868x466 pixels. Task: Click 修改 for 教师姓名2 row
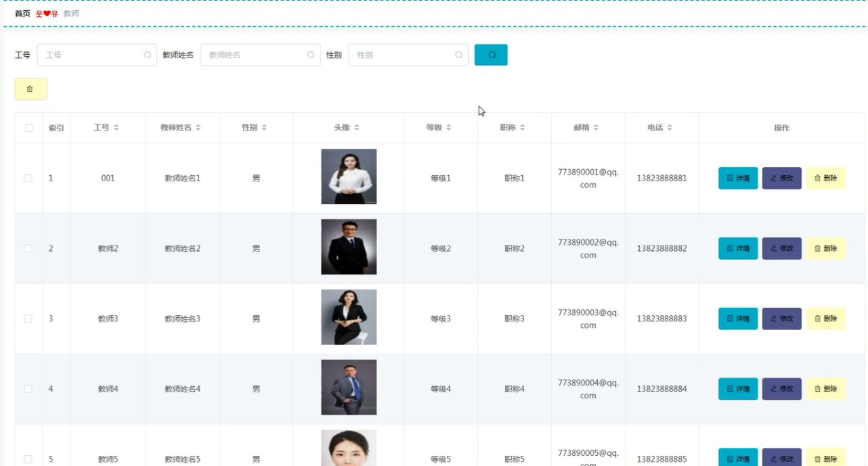pyautogui.click(x=782, y=248)
